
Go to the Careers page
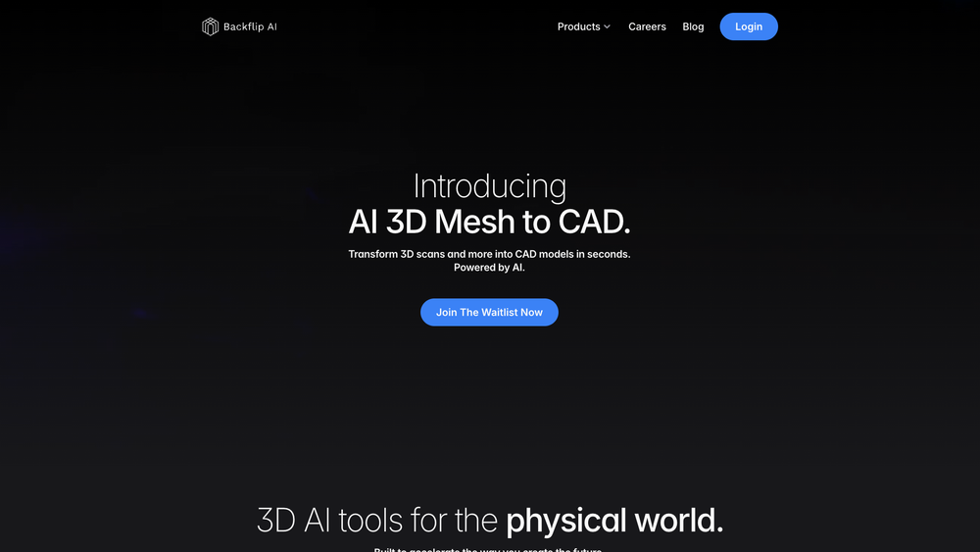pos(647,26)
